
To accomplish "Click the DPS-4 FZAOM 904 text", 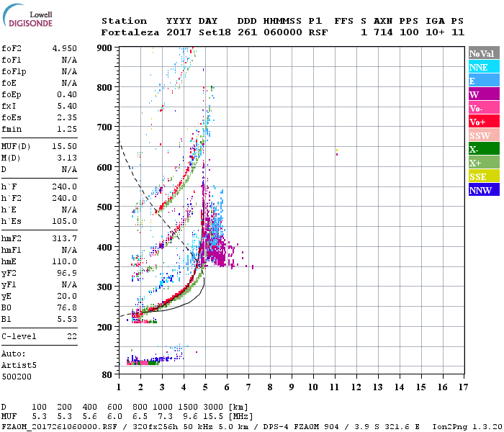I will click(301, 426).
